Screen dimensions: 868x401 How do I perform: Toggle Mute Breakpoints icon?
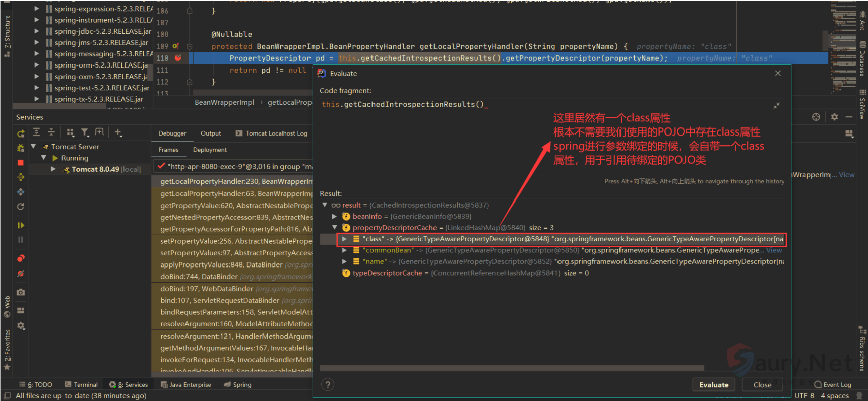21,274
